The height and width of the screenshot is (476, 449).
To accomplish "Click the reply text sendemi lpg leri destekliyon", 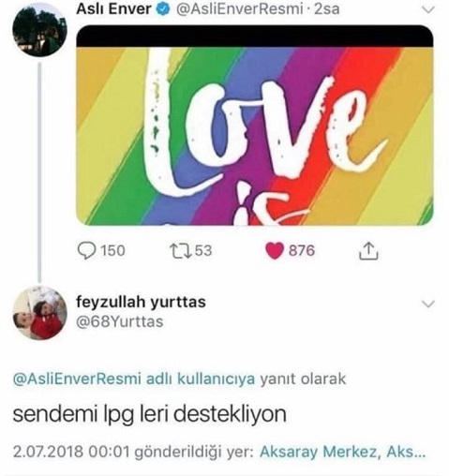I will [x=150, y=415].
